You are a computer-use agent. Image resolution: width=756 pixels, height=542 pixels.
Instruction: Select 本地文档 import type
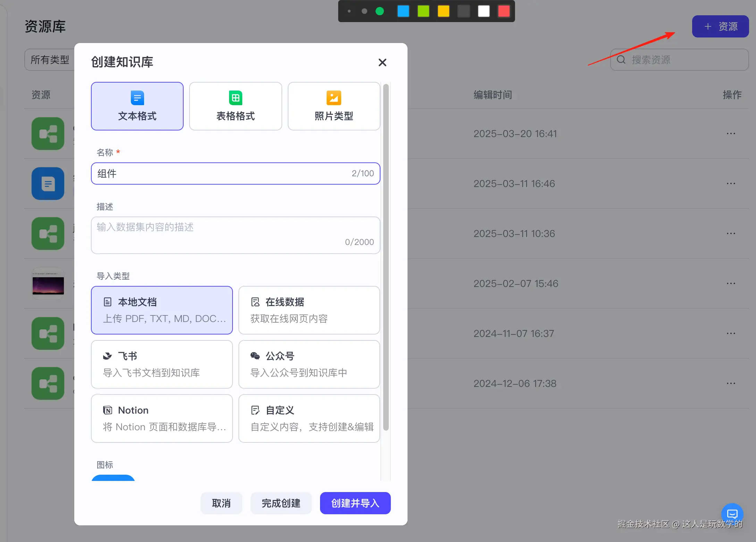tap(162, 310)
